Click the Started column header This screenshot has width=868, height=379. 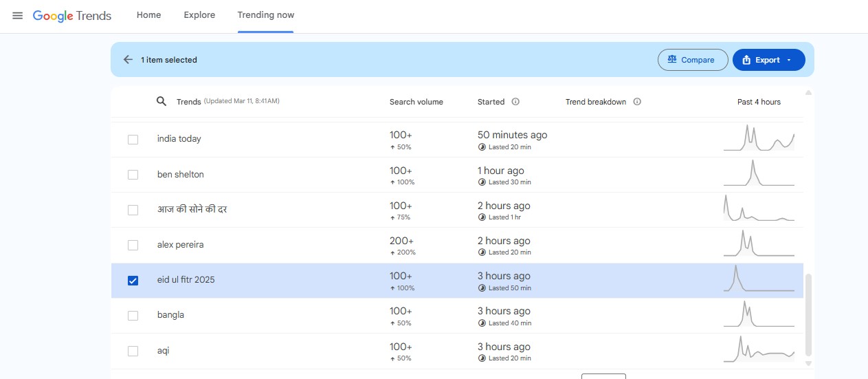pyautogui.click(x=491, y=102)
